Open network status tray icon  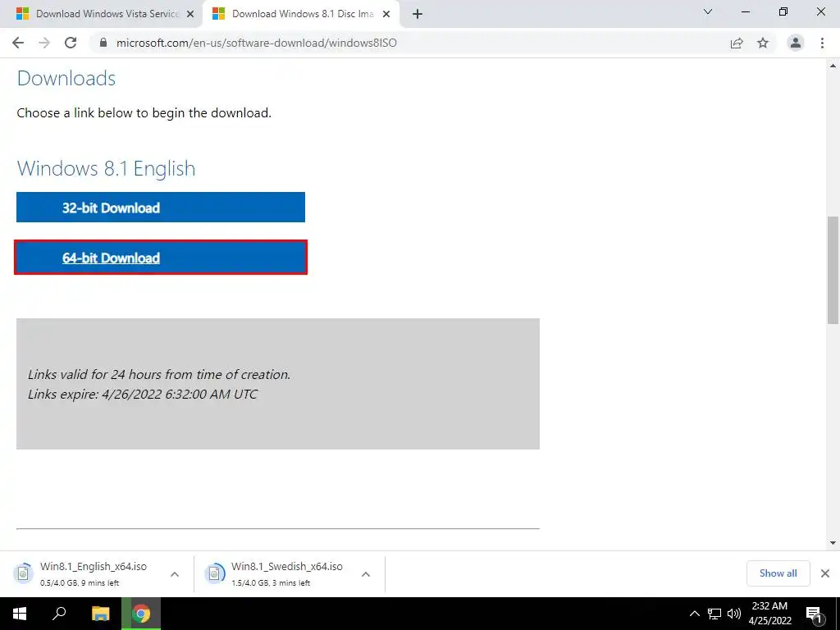[x=714, y=614]
